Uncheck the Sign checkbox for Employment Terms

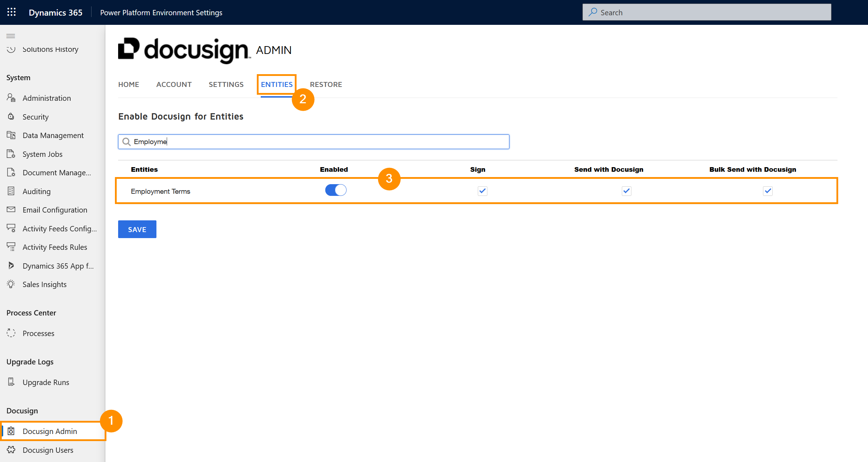(x=482, y=191)
